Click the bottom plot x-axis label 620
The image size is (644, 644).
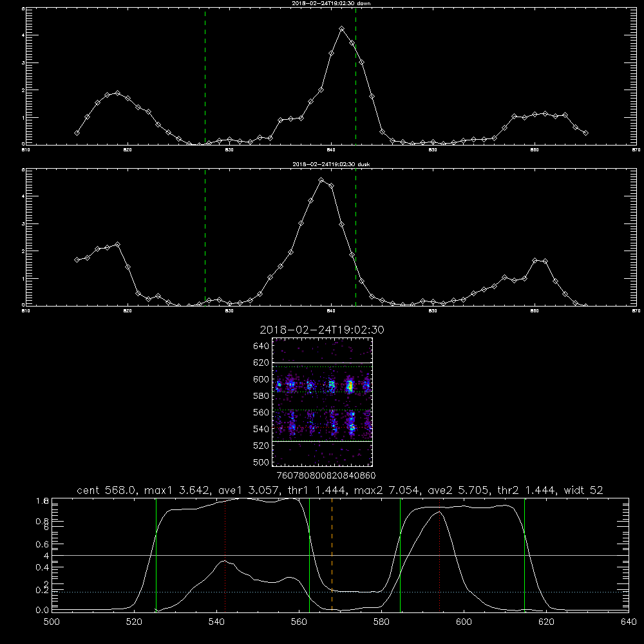click(546, 622)
